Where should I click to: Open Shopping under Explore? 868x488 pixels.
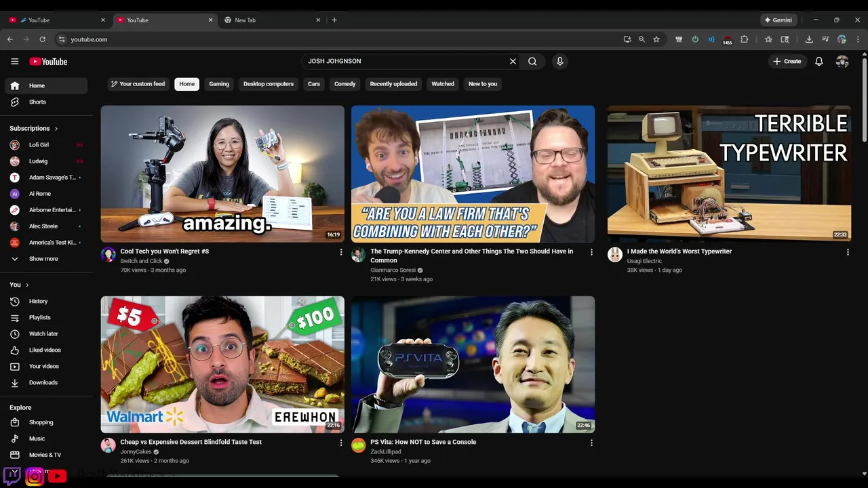pyautogui.click(x=46, y=422)
